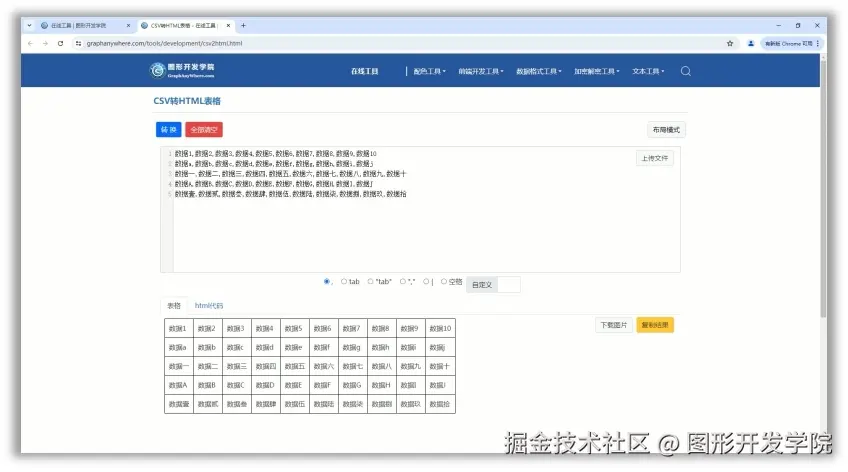Select the comma delimiter radio button
848x472 pixels.
[x=327, y=281]
